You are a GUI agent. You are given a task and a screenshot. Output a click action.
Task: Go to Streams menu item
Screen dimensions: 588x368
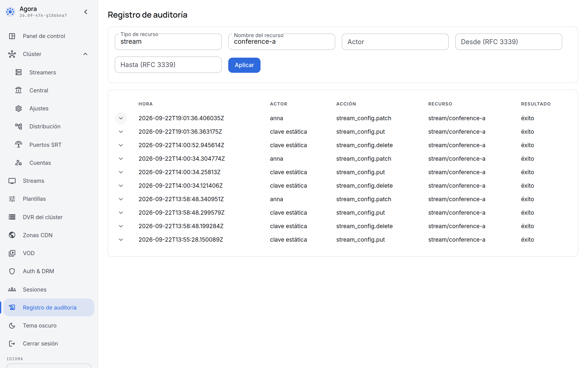(x=49, y=181)
